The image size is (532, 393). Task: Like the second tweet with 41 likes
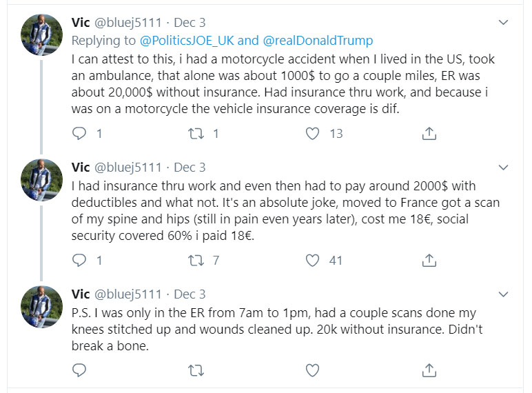coord(313,260)
